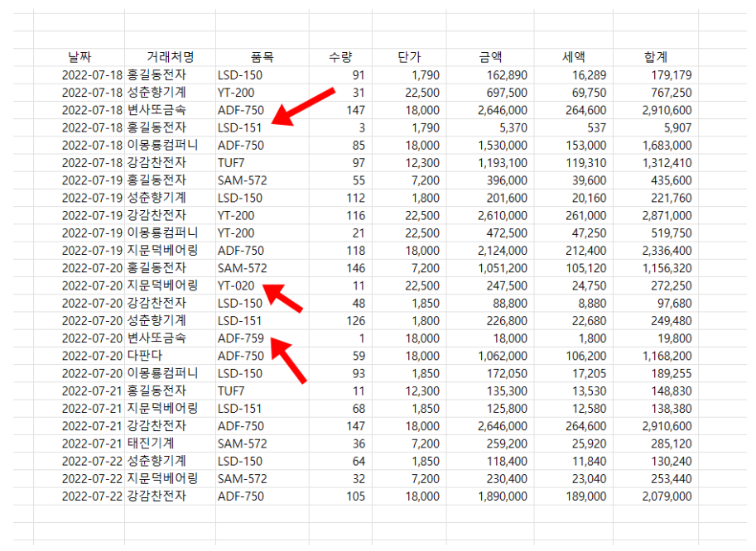
Task: Select the 거래처명 header cell
Action: [170, 57]
